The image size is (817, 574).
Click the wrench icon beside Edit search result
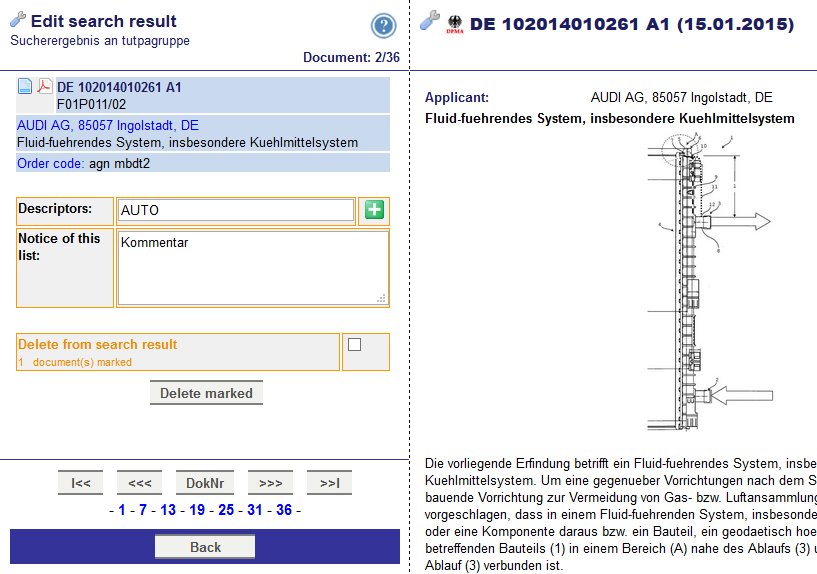coord(18,19)
